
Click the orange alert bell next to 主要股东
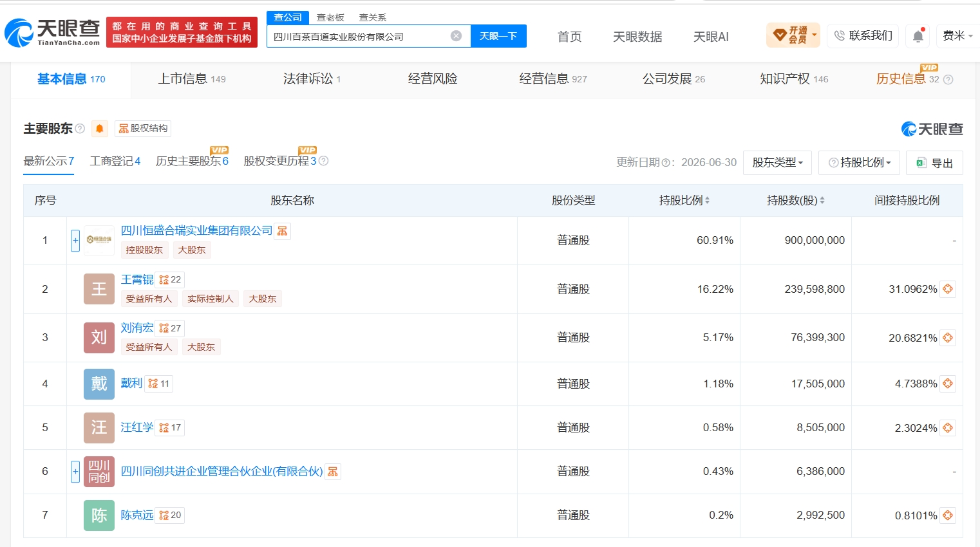tap(100, 129)
